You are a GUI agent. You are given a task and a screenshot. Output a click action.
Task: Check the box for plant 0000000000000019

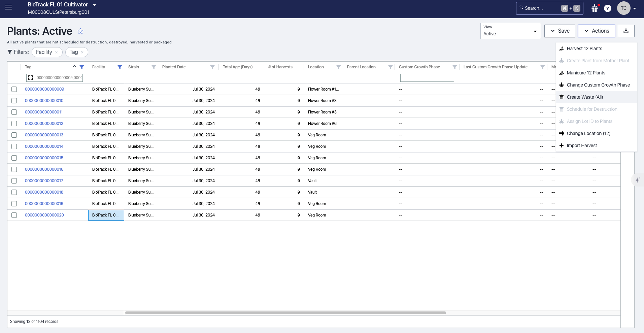(x=14, y=204)
